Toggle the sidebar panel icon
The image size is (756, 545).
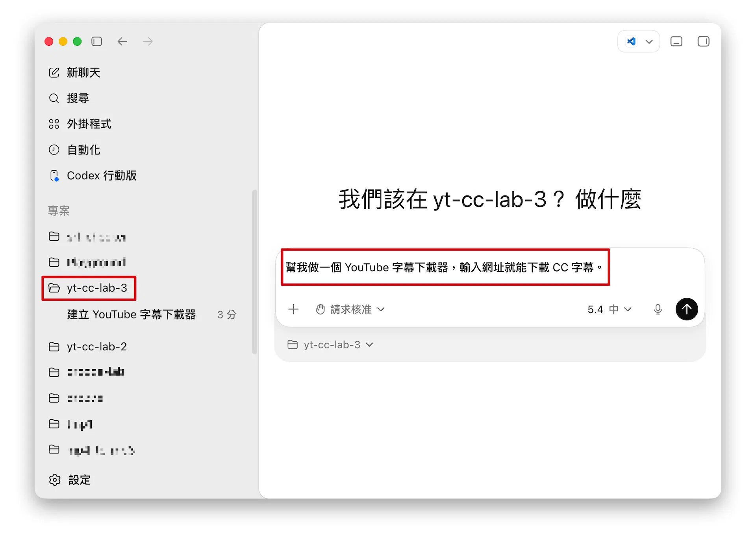pyautogui.click(x=96, y=41)
